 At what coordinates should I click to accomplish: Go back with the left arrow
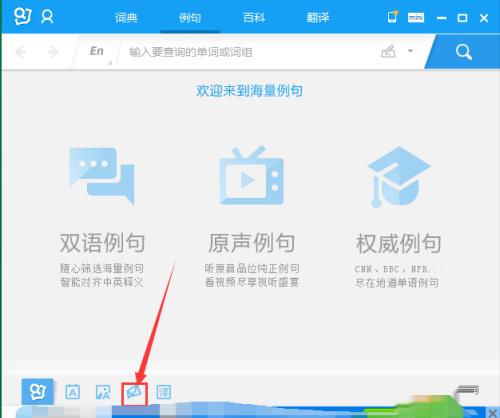coord(21,52)
